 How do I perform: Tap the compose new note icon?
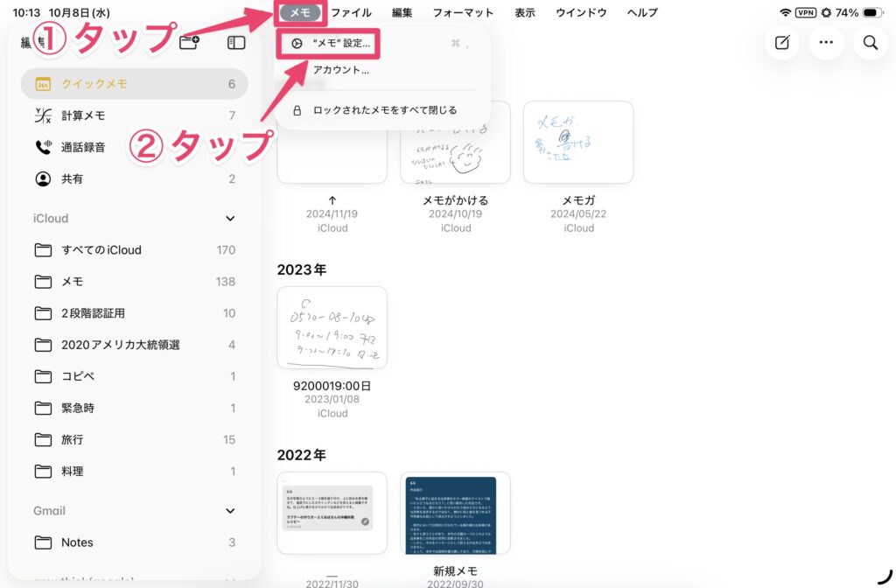782,43
